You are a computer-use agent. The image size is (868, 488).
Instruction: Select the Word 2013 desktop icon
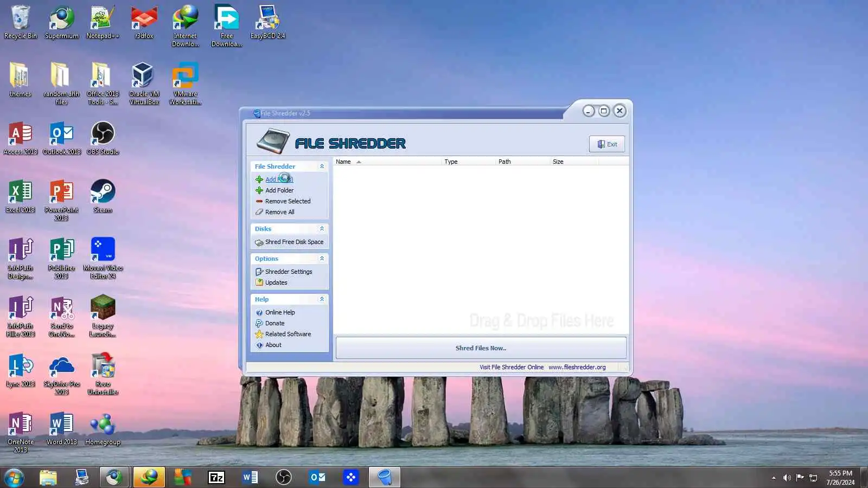tap(61, 428)
